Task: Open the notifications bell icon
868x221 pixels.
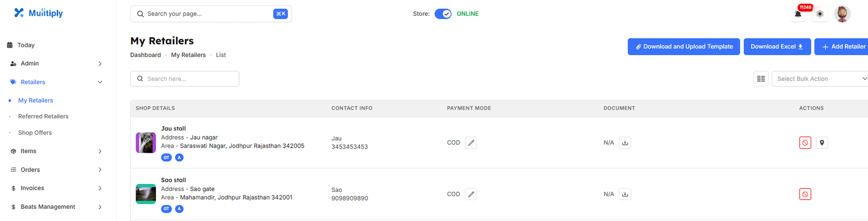Action: click(798, 14)
